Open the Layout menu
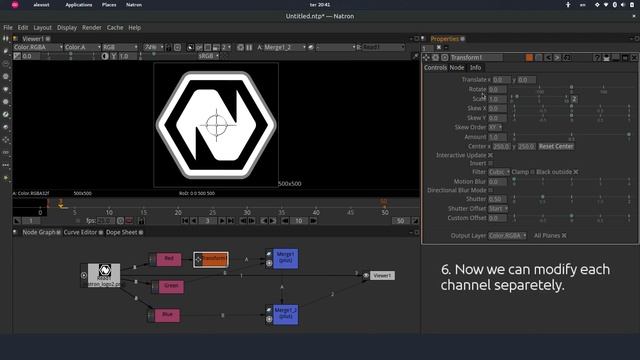 tap(42, 27)
